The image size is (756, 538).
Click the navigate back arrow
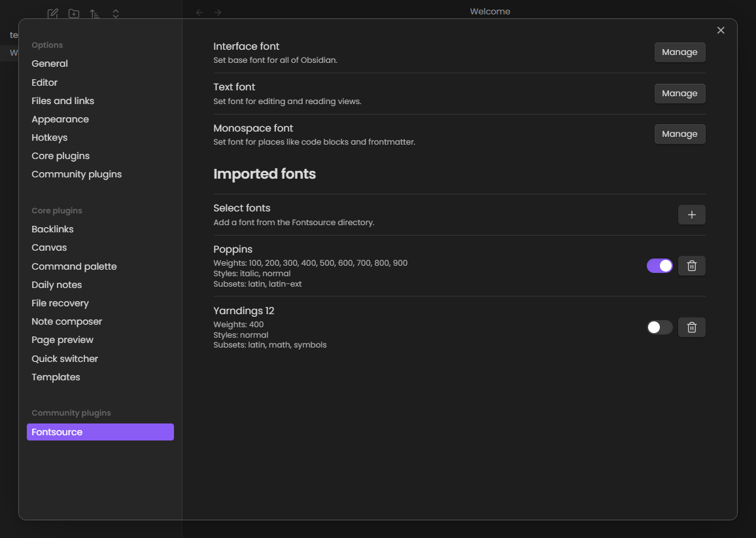(x=199, y=12)
